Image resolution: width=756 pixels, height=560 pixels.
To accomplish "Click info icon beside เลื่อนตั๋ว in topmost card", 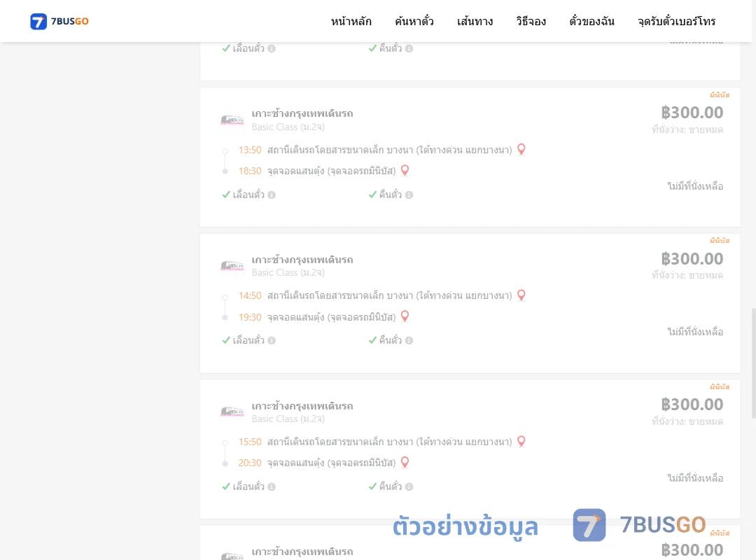I will [272, 49].
